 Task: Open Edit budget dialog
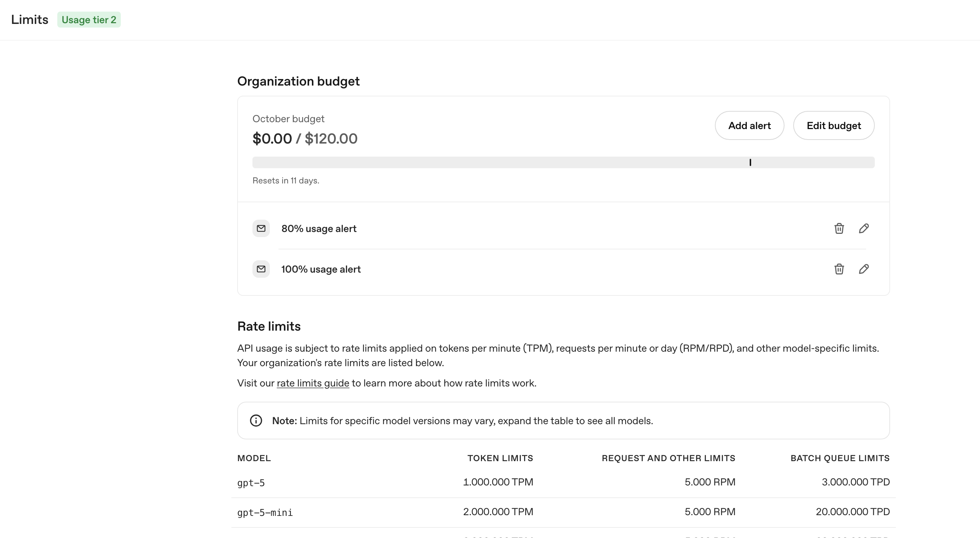833,125
